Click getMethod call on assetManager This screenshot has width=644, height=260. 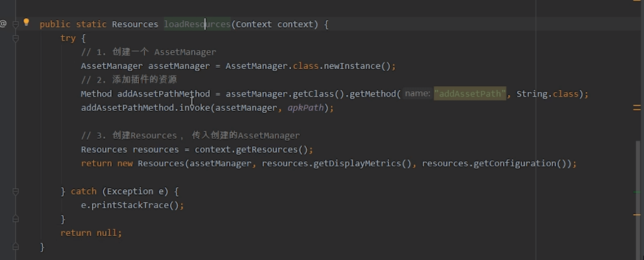tap(375, 94)
